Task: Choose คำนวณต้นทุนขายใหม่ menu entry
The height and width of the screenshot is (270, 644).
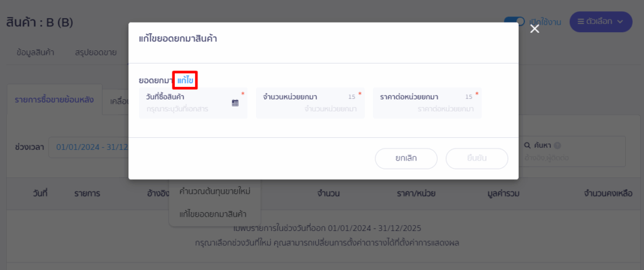Action: 215,191
